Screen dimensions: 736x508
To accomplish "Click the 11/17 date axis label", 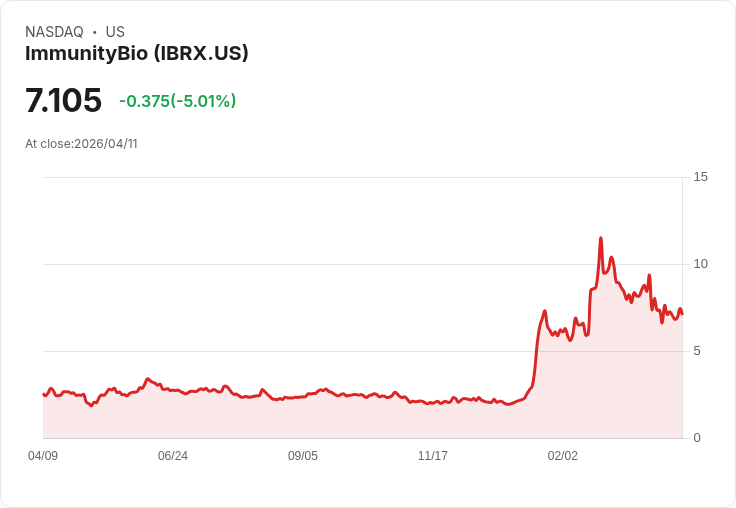I will point(433,455).
